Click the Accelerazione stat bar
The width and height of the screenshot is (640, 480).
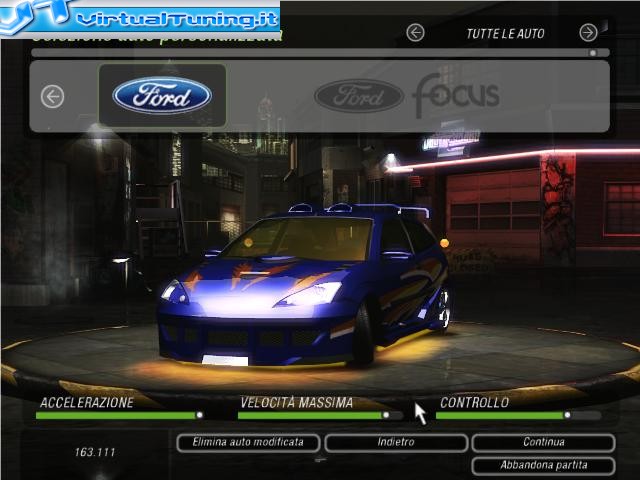pyautogui.click(x=120, y=416)
